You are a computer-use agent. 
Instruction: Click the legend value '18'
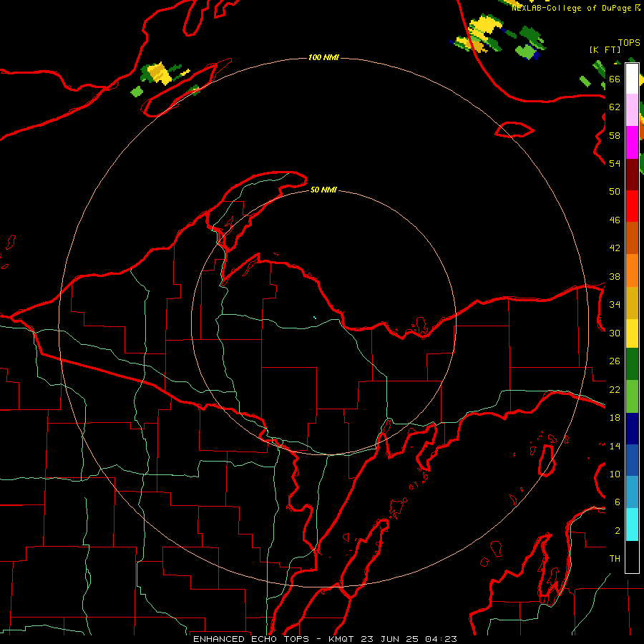[x=615, y=418]
